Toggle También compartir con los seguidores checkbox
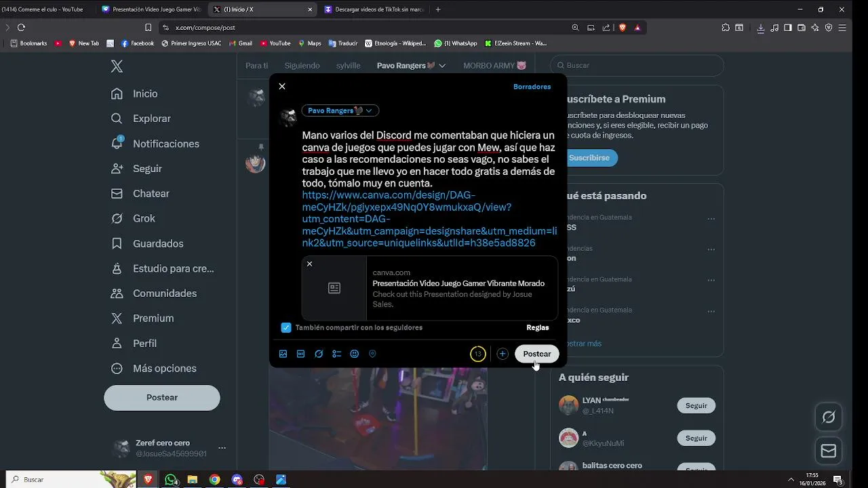This screenshot has width=868, height=488. 286,327
